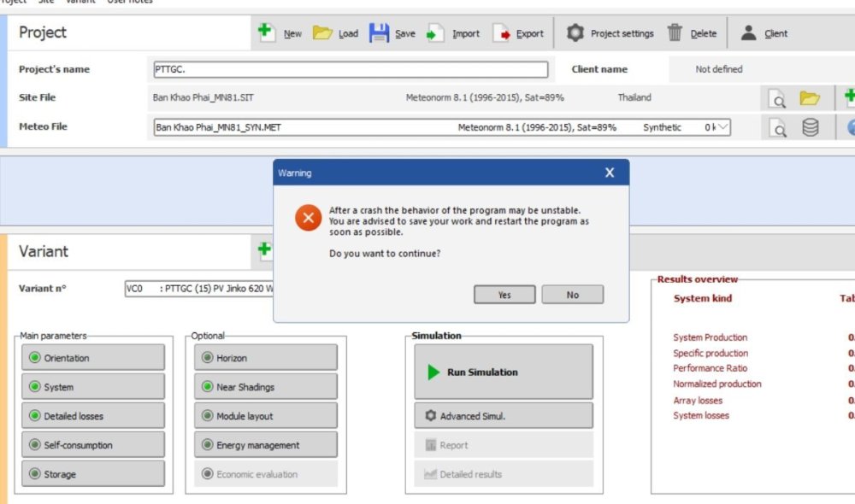Viewport: 855px width, 504px height.
Task: Open the Near Shadings option
Action: (x=266, y=387)
